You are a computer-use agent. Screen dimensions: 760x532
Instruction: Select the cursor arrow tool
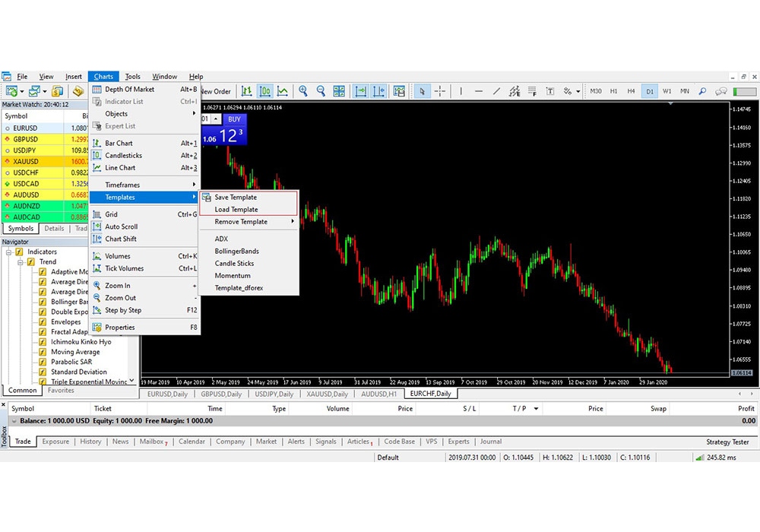point(422,91)
